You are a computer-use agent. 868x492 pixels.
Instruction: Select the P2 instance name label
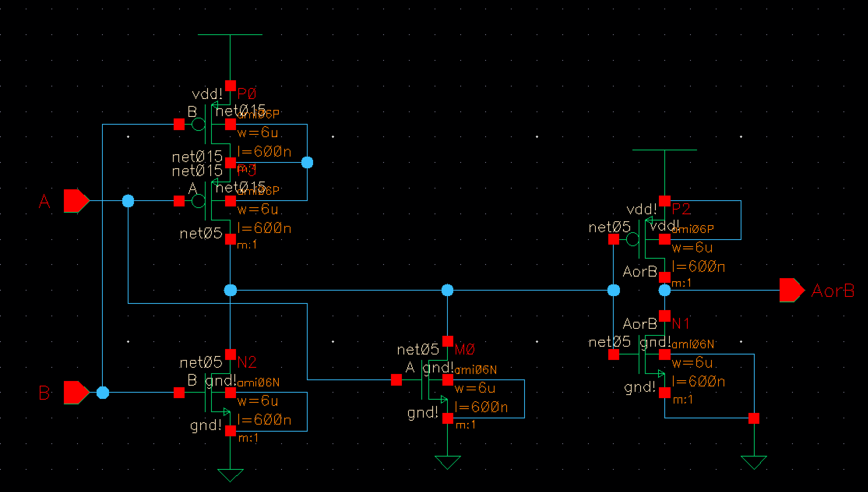[681, 210]
